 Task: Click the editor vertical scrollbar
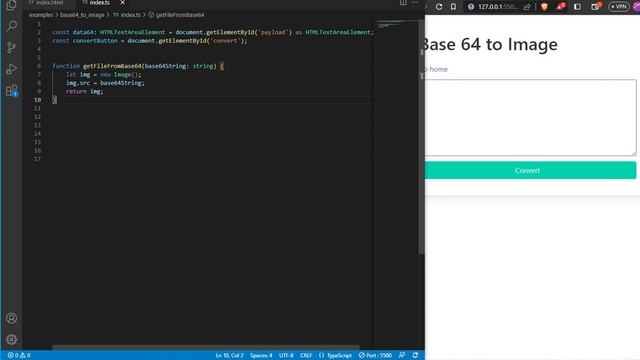point(421,137)
